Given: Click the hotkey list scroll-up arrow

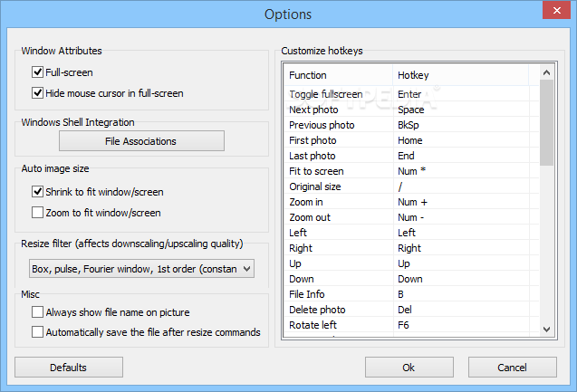Looking at the screenshot, I should (x=547, y=72).
